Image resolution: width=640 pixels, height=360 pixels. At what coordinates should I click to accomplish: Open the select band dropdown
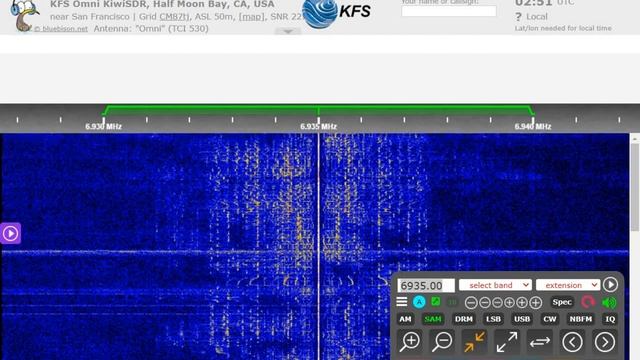pos(495,285)
